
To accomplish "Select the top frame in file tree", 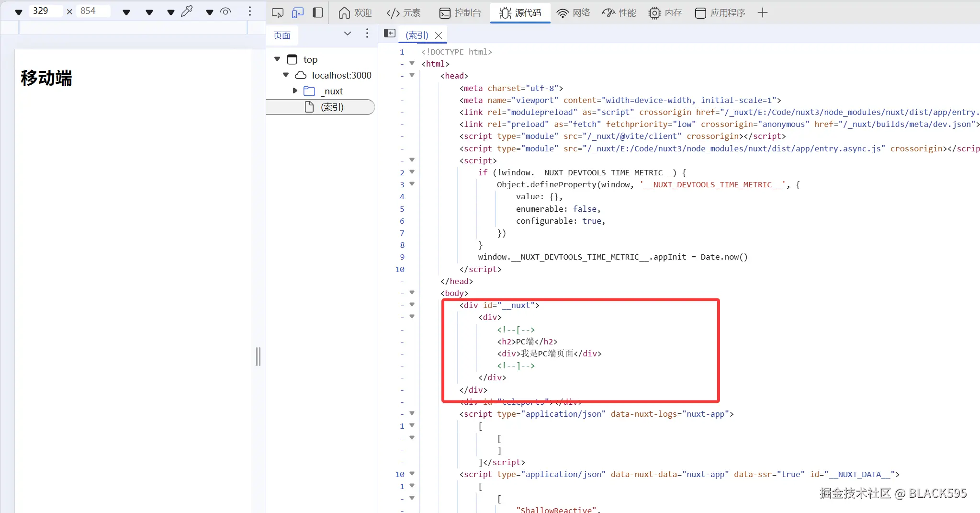I will tap(310, 59).
